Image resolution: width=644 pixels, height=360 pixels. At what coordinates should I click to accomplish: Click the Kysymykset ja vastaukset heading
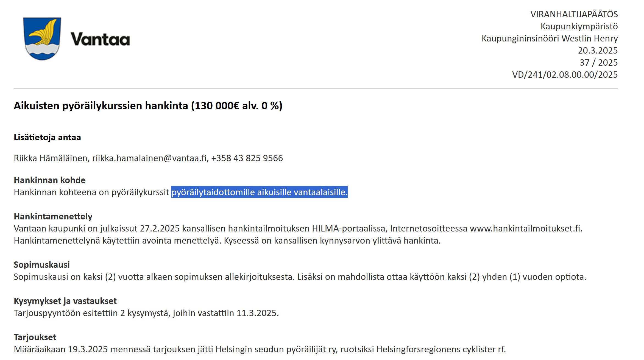(65, 301)
